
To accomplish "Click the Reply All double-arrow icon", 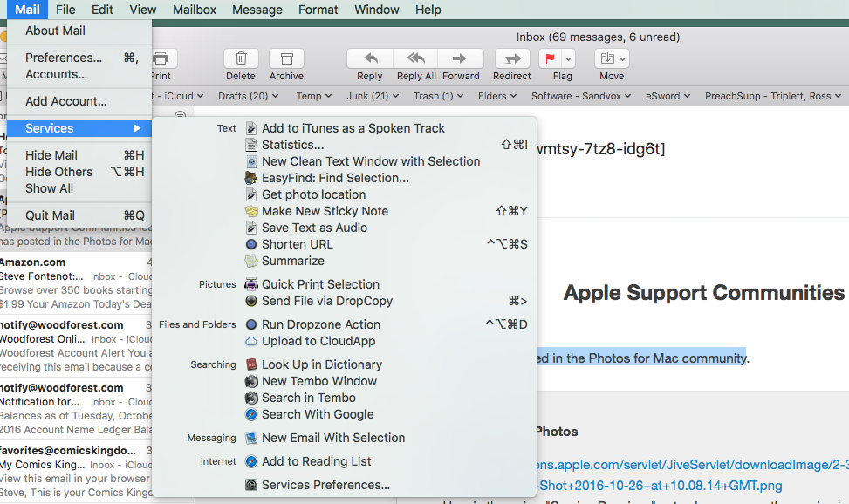I will [x=416, y=58].
